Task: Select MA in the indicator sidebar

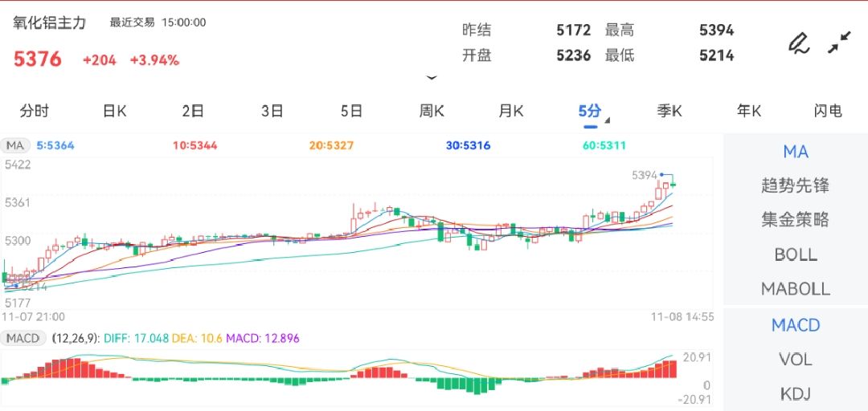Action: pyautogui.click(x=796, y=152)
